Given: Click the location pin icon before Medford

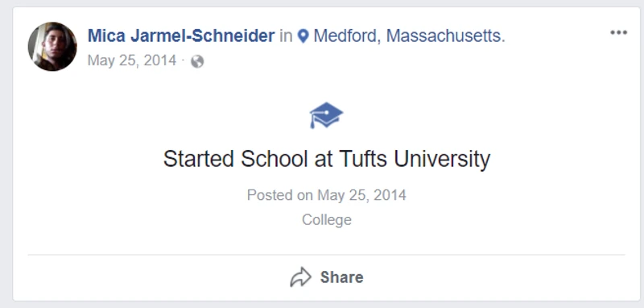Looking at the screenshot, I should point(303,36).
